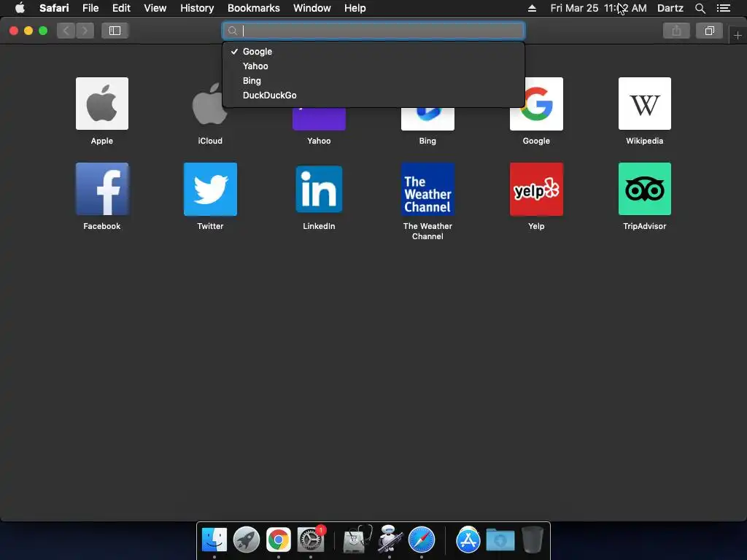
Task: Open the Safari application menu
Action: (x=54, y=8)
